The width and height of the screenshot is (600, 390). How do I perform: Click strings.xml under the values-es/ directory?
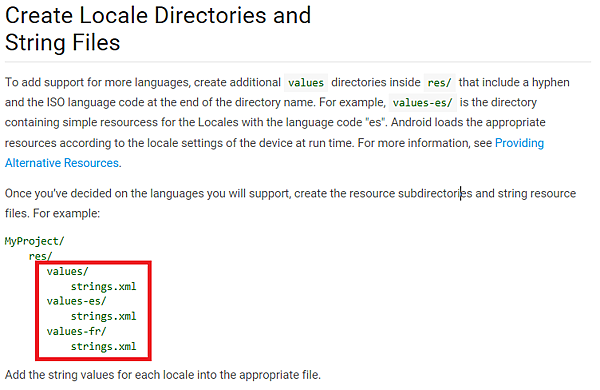pos(103,317)
